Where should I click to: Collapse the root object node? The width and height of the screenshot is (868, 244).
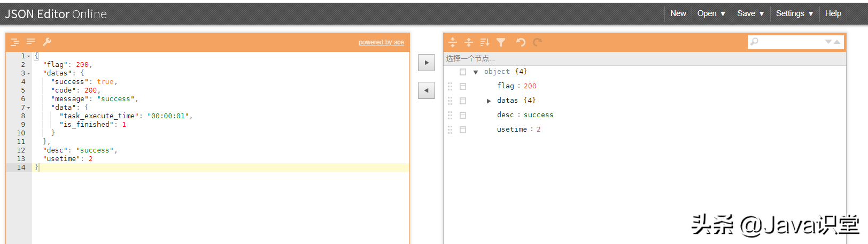pos(475,72)
